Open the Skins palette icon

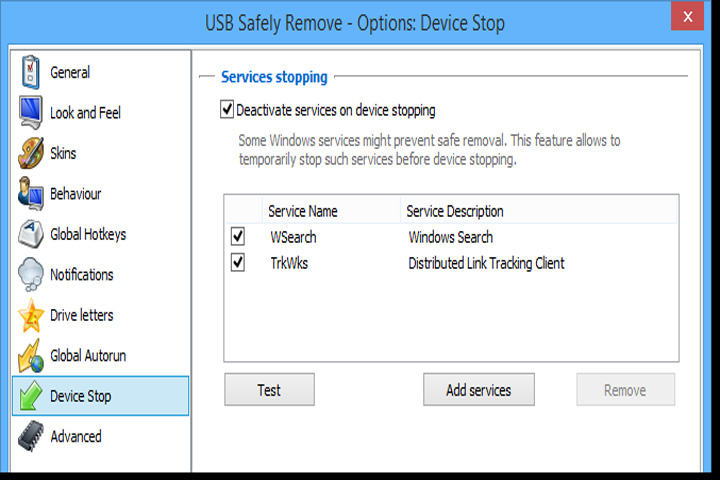(x=31, y=153)
